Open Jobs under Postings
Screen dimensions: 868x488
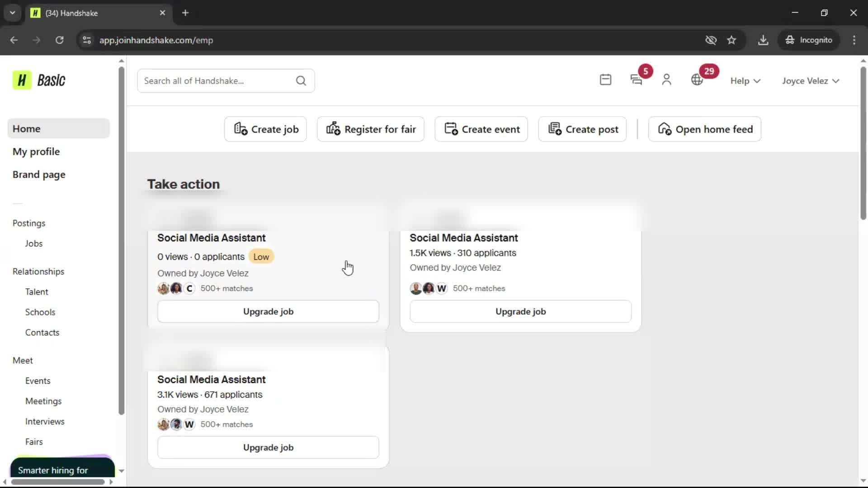(34, 244)
